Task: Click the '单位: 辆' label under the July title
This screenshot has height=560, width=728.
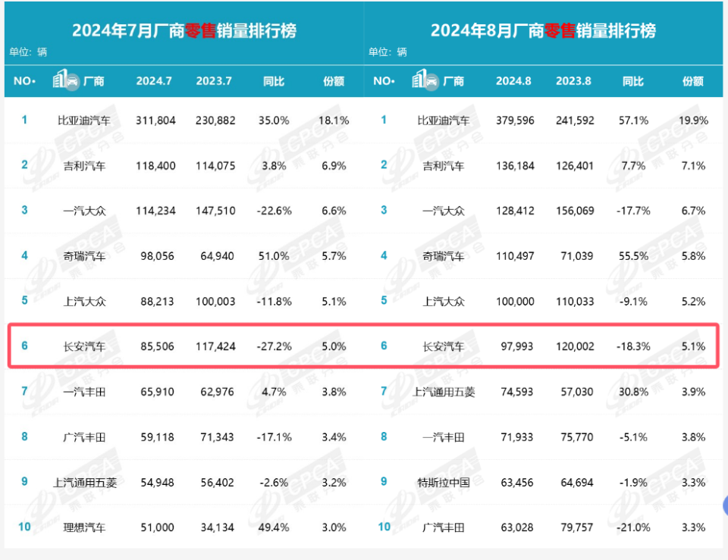Action: (28, 52)
